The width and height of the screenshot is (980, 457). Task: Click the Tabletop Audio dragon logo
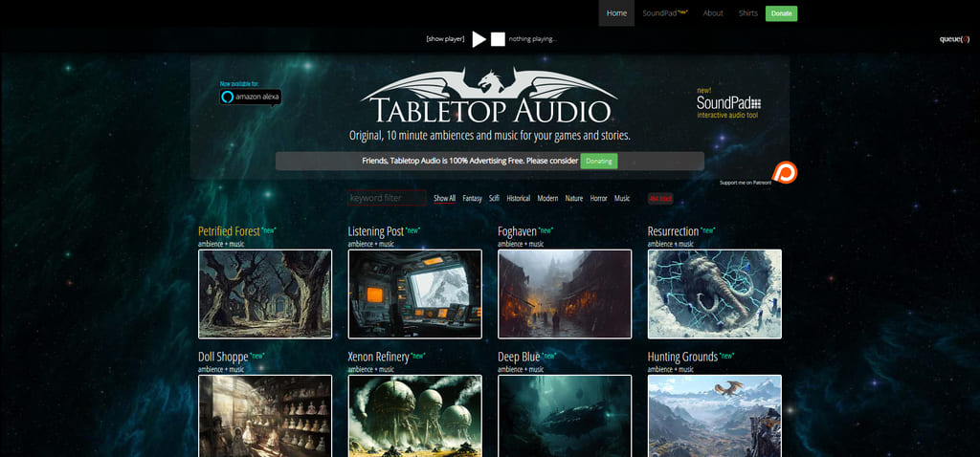[x=489, y=95]
